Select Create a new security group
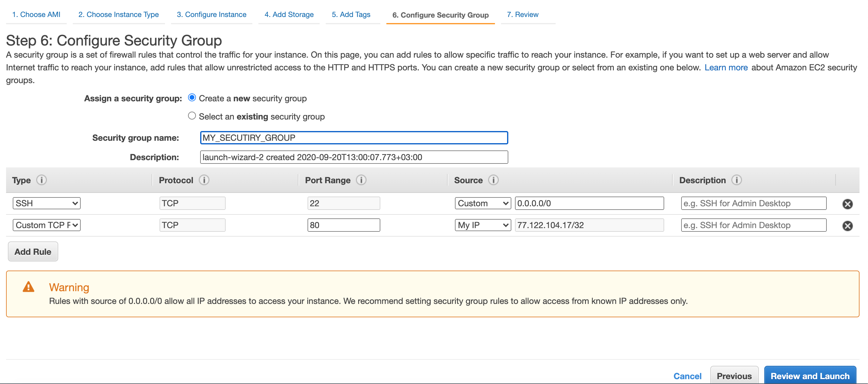This screenshot has width=868, height=384. click(192, 98)
